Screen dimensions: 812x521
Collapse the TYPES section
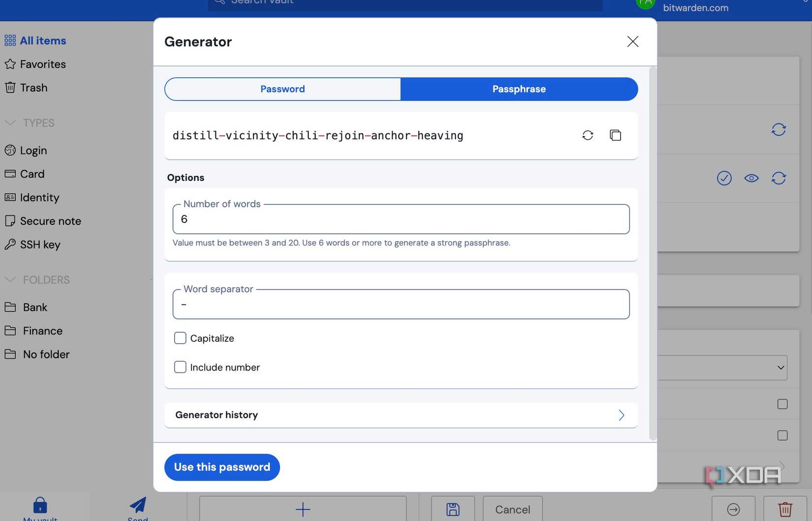click(10, 123)
